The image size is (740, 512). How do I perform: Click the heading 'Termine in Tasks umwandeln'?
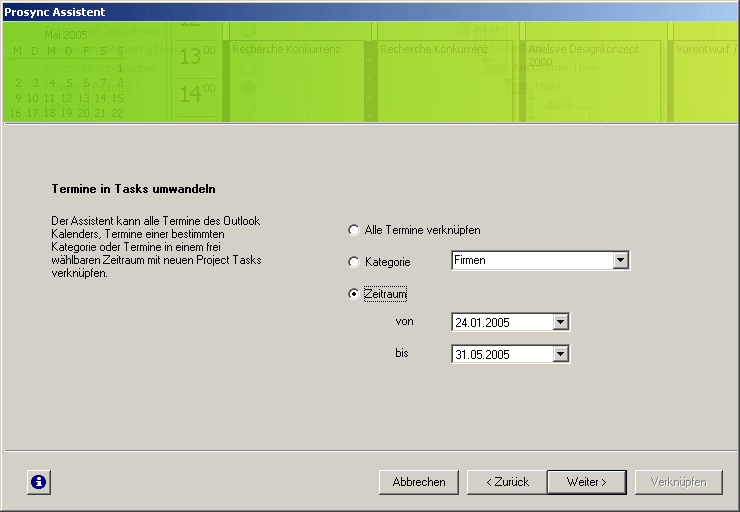[134, 188]
